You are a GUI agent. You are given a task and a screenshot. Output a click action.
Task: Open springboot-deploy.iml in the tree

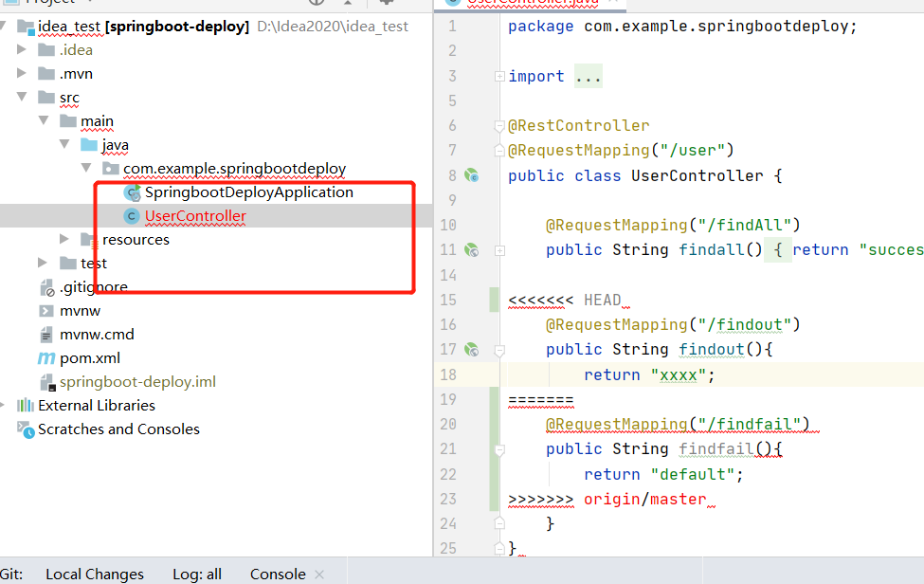[137, 382]
